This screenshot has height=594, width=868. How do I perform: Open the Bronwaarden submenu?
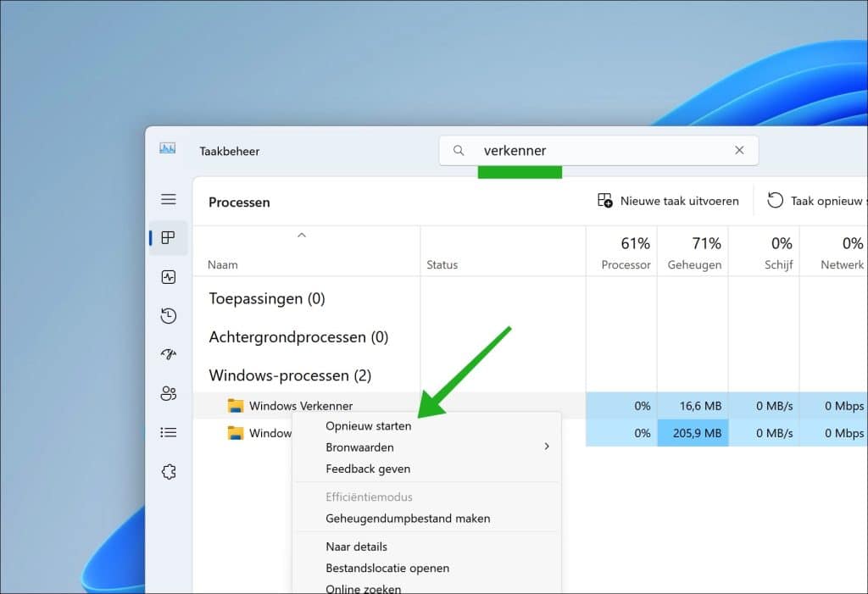(426, 447)
